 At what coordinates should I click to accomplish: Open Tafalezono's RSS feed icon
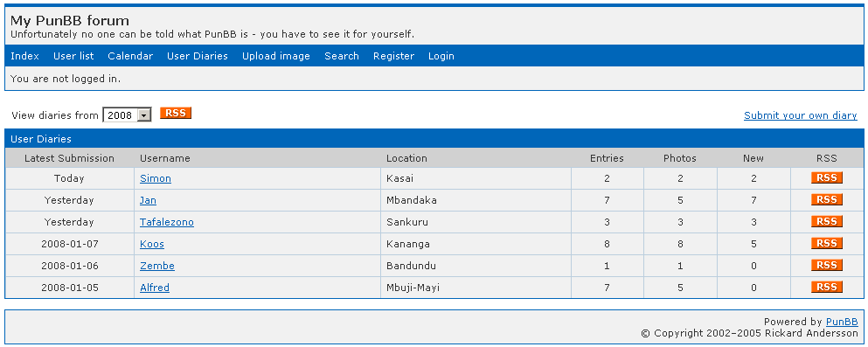coord(827,221)
